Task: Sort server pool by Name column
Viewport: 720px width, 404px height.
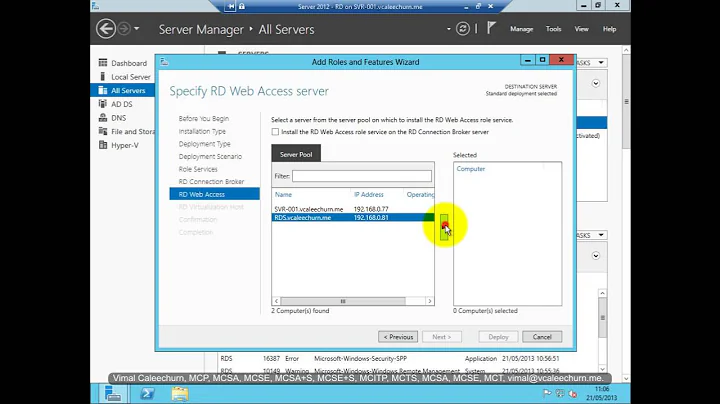Action: point(283,195)
